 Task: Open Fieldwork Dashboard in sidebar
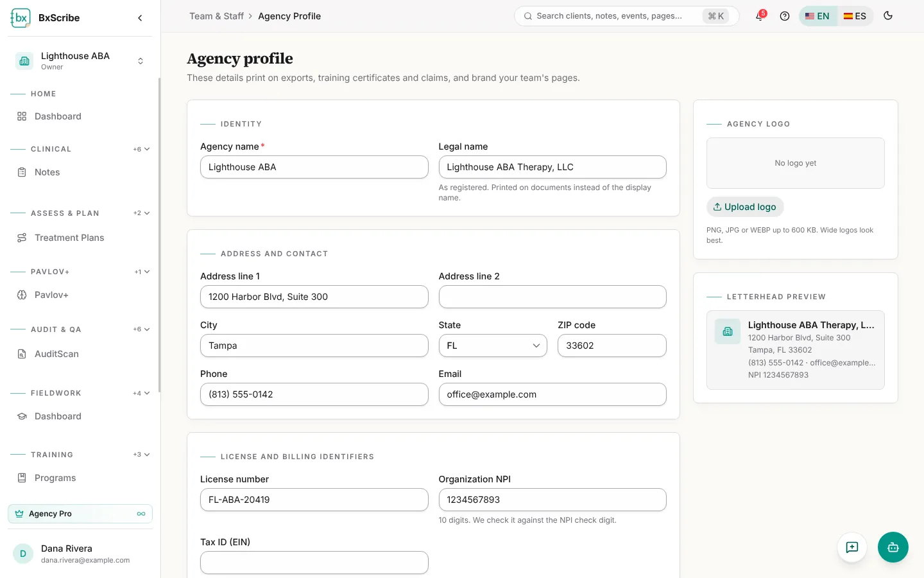80,416
